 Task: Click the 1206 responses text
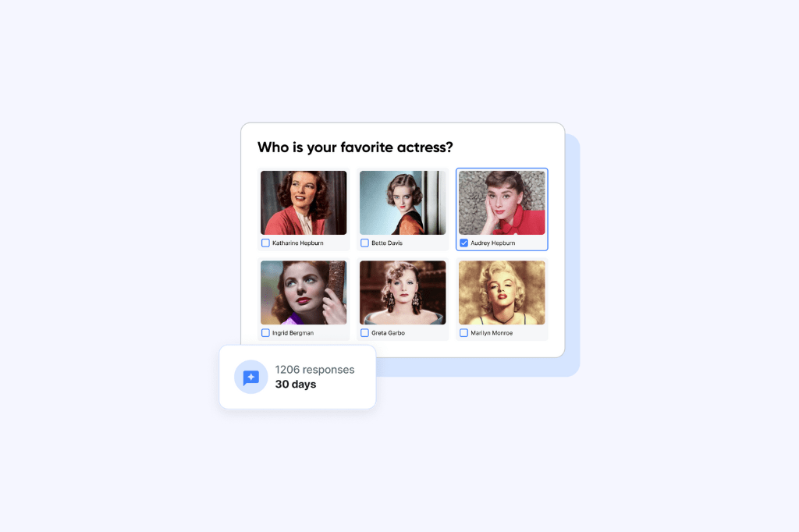click(315, 370)
